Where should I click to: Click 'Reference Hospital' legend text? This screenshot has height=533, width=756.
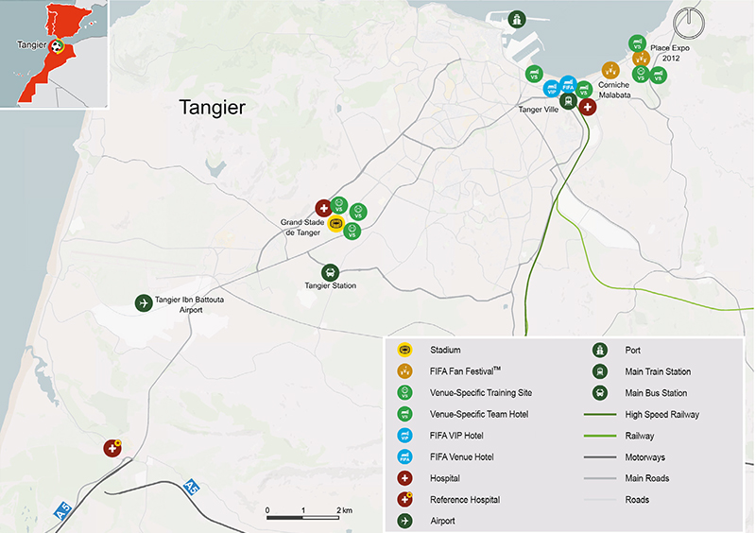click(x=465, y=500)
